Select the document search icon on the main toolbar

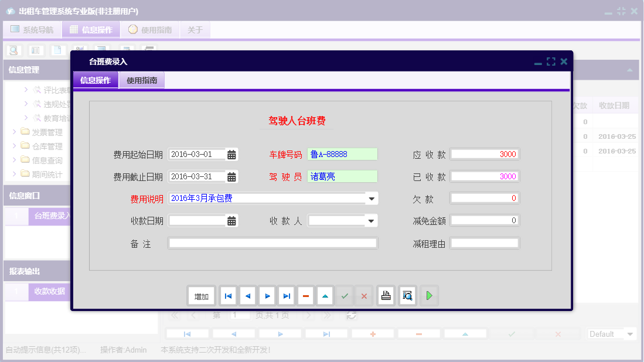tap(12, 50)
